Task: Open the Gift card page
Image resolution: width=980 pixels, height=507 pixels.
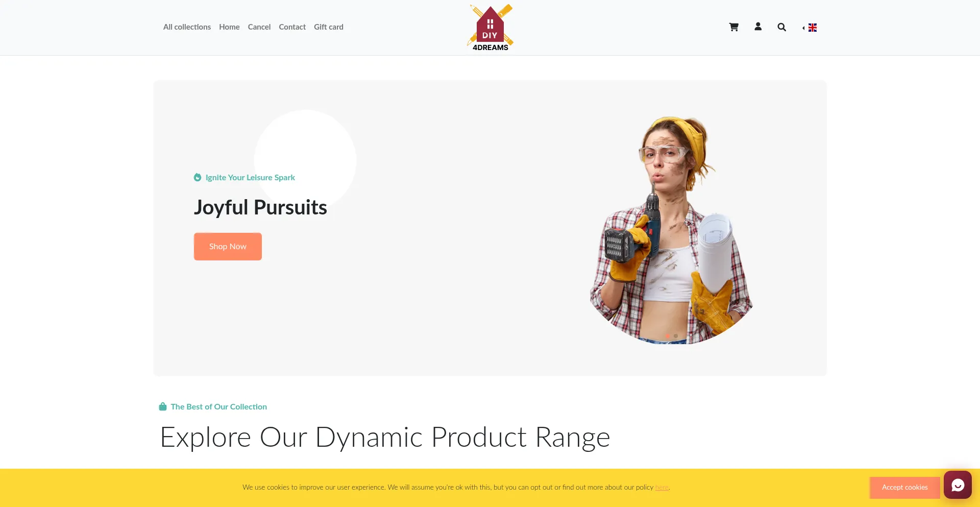Action: [x=329, y=27]
